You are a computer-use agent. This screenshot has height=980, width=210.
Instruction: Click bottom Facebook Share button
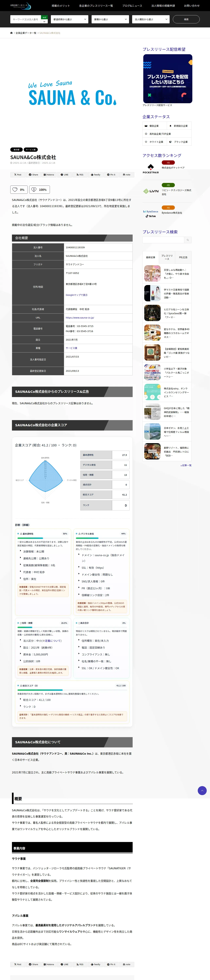(33, 964)
